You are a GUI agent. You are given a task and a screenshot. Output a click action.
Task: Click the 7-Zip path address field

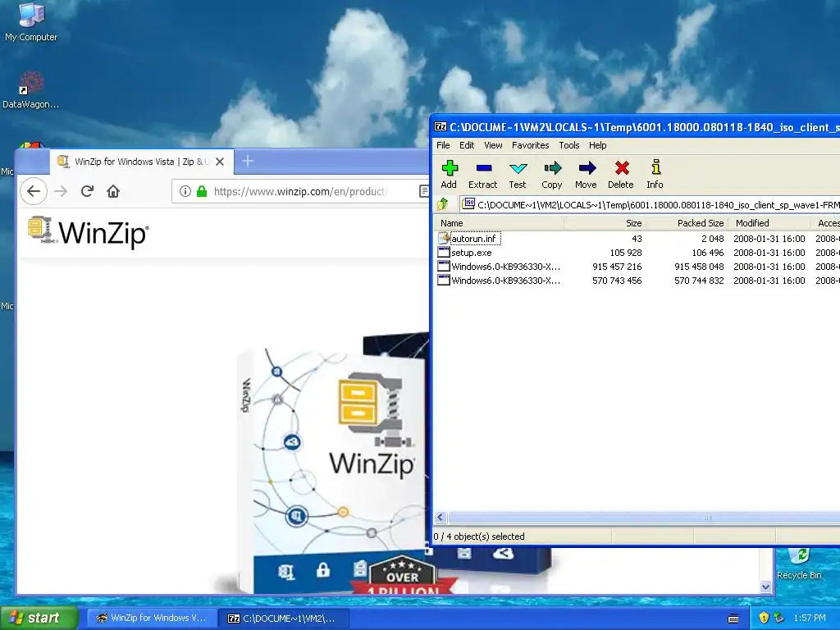coord(651,204)
